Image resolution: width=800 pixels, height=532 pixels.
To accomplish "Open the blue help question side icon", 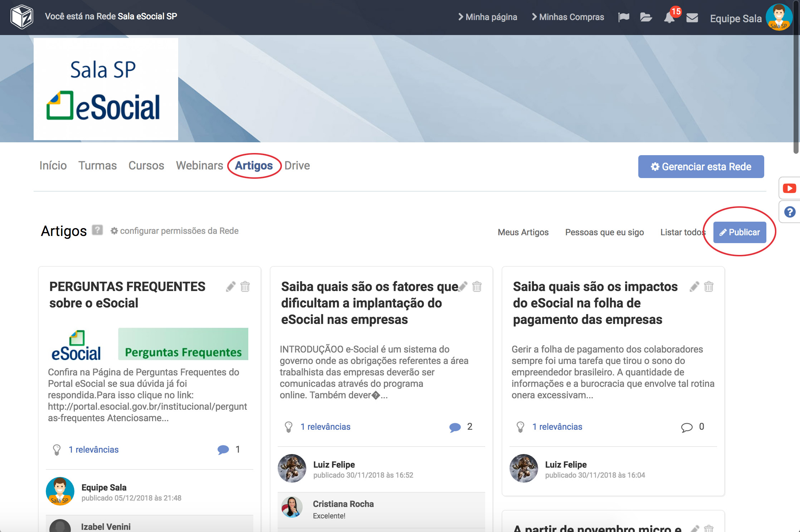I will point(790,212).
